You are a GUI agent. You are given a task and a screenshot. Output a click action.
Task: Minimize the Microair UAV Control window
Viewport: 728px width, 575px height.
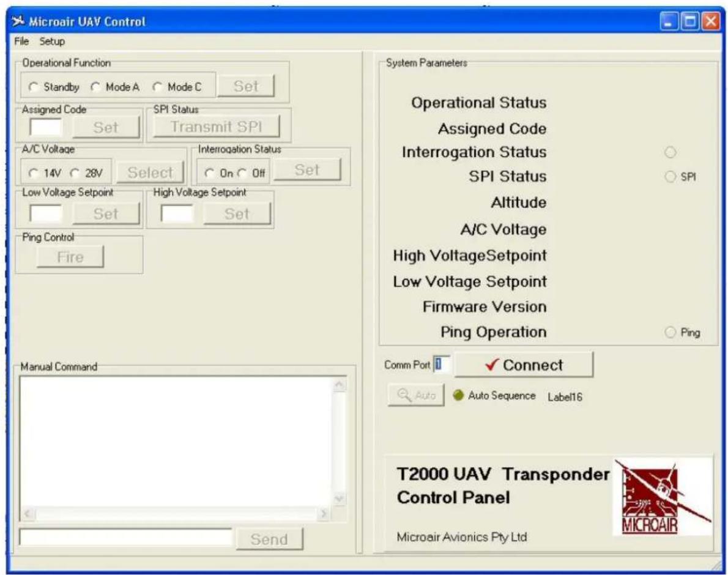669,21
